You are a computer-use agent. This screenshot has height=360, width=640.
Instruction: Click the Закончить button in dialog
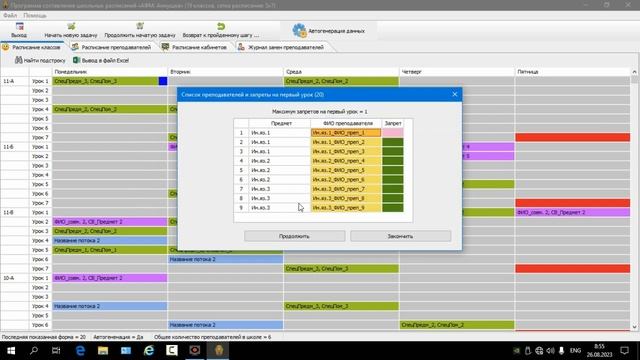(x=400, y=236)
